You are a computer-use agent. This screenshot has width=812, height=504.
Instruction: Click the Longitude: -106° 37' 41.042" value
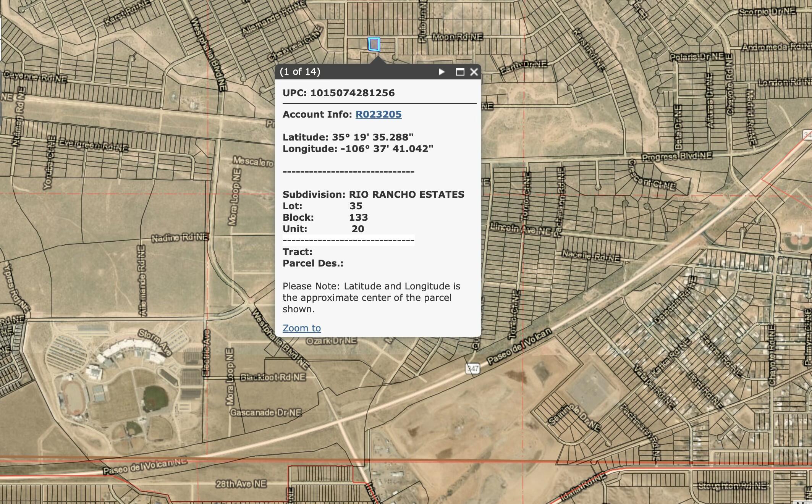point(358,149)
